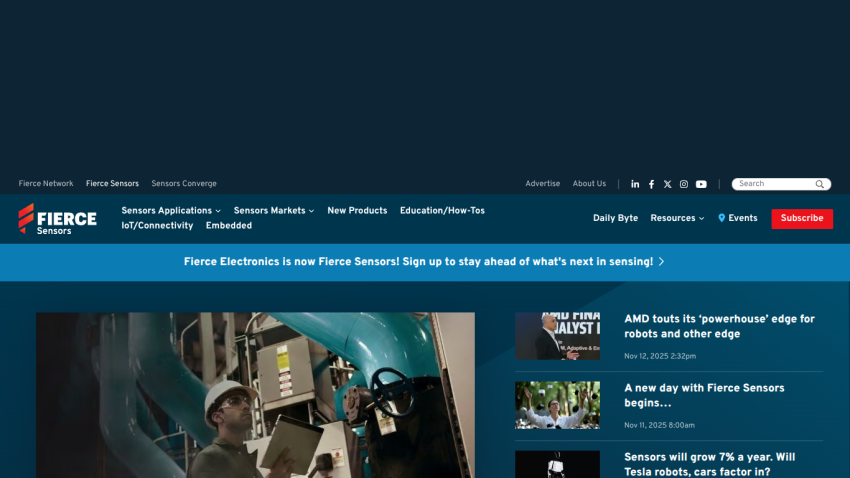Image resolution: width=850 pixels, height=478 pixels.
Task: Open the Facebook social icon
Action: point(652,184)
